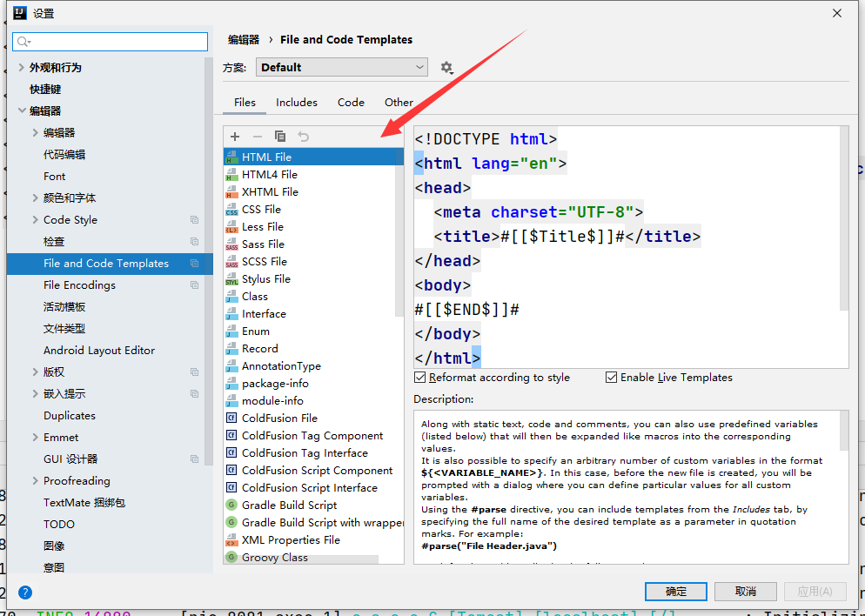The height and width of the screenshot is (616, 865).
Task: Collapse the 编辑器 tree section
Action: pyautogui.click(x=20, y=110)
